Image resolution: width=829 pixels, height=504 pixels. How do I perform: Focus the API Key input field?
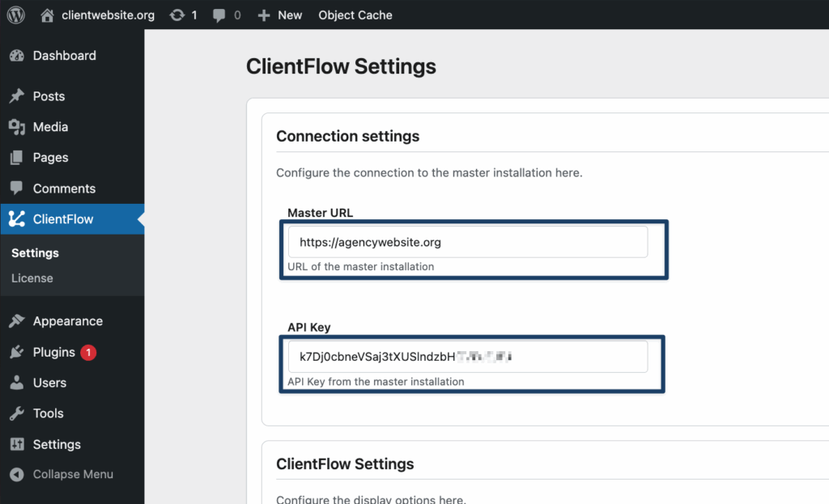(x=468, y=357)
